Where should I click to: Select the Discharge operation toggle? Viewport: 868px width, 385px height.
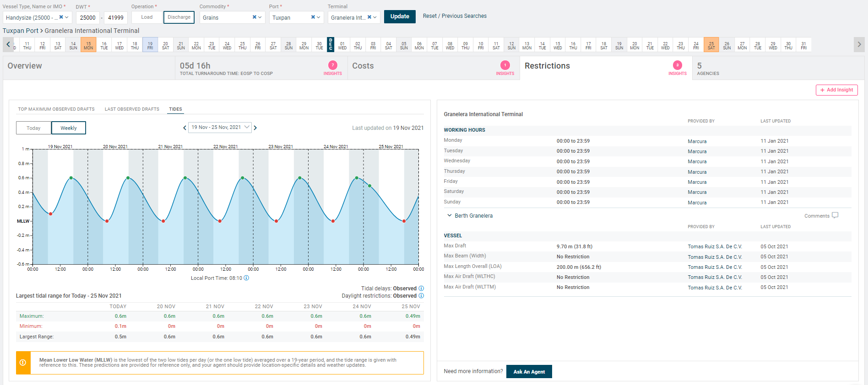coord(179,17)
